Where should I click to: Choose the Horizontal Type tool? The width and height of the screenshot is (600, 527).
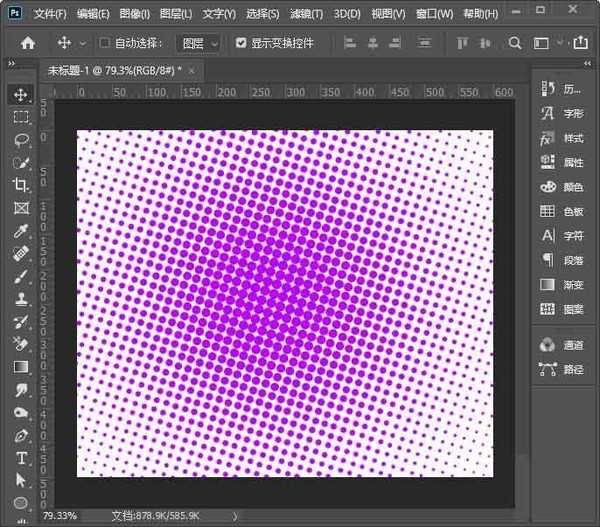(21, 458)
